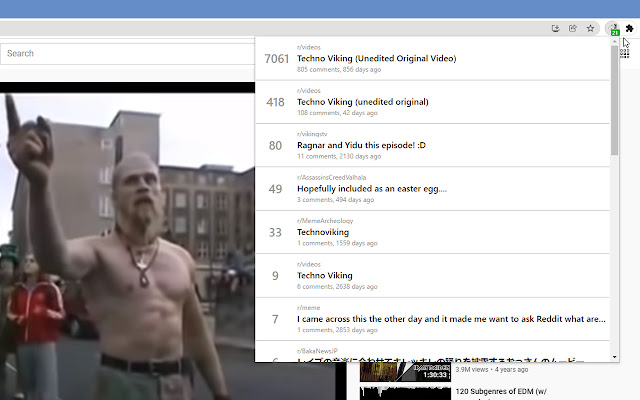This screenshot has width=640, height=400.
Task: Open the thumbnail beside '120 Subgenres of EDM'
Action: [405, 393]
